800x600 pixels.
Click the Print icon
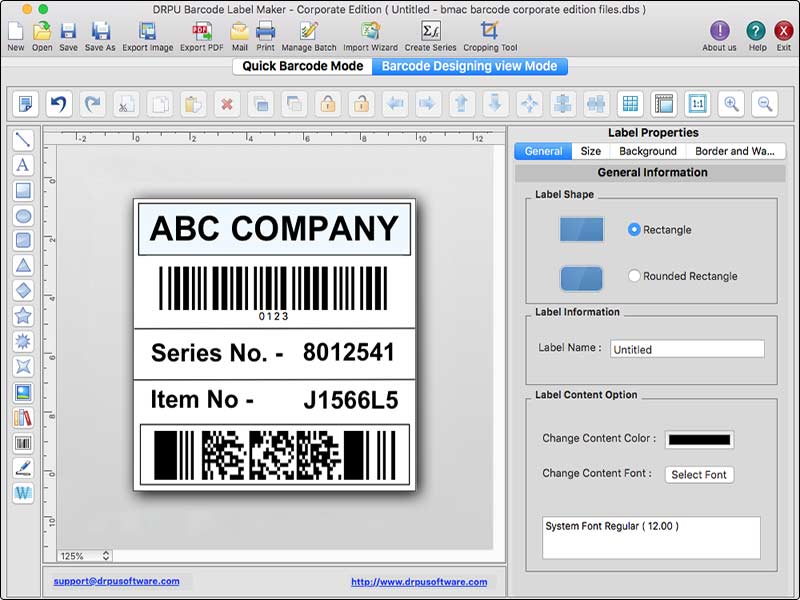point(265,31)
